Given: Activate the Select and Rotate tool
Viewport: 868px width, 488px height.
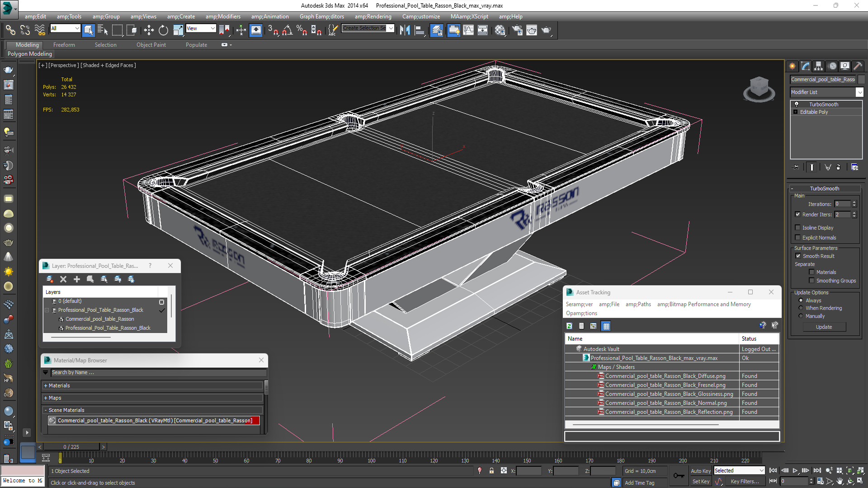Looking at the screenshot, I should (163, 30).
